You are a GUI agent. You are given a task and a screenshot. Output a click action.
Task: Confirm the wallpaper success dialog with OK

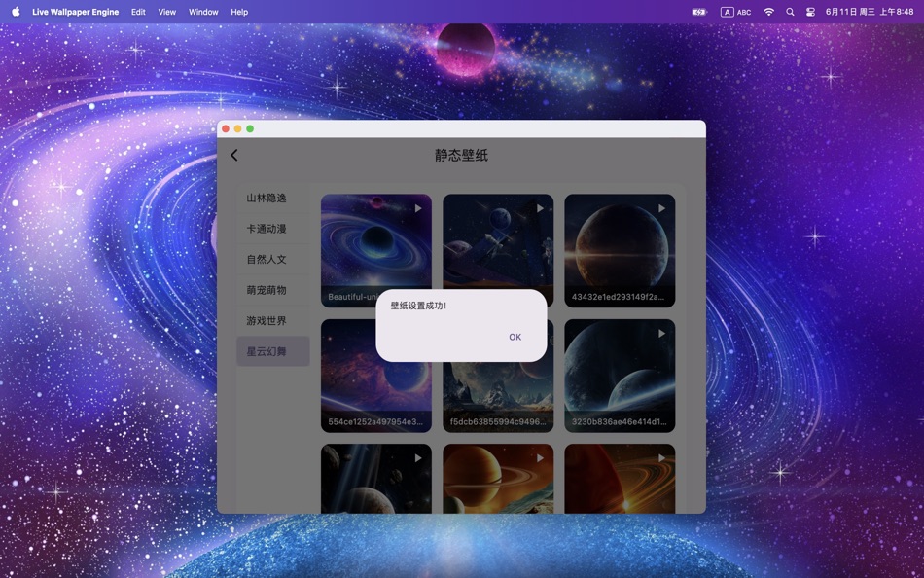pos(515,337)
